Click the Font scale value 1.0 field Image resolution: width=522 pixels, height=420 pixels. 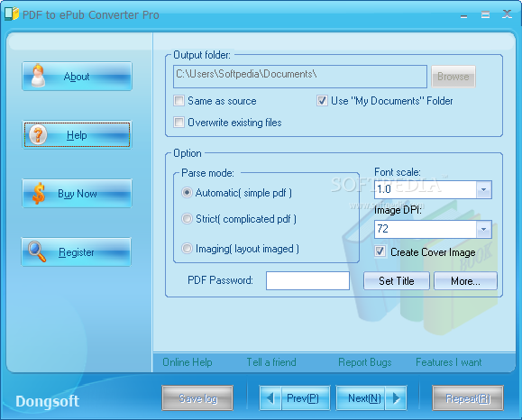[x=426, y=189]
